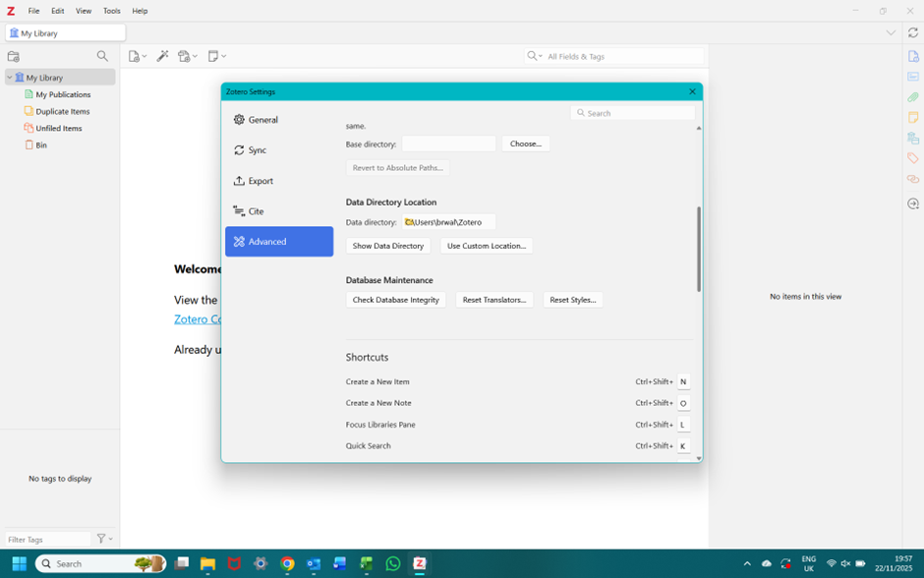This screenshot has height=578, width=924.
Task: Open Related section icon in sidebar
Action: pos(913,179)
